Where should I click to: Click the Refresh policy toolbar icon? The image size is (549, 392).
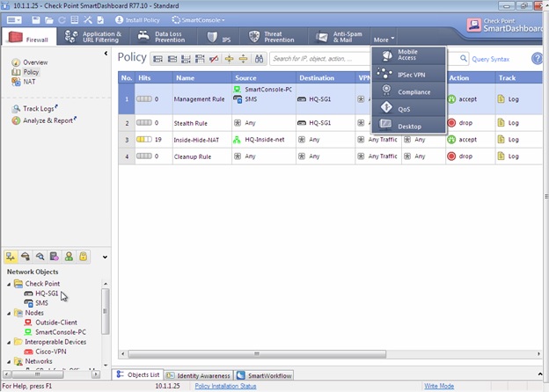(62, 20)
